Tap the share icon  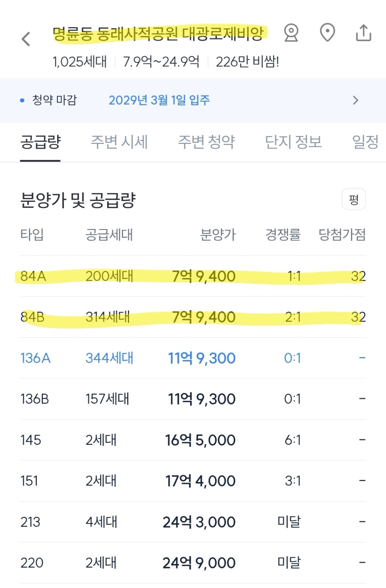pos(363,33)
